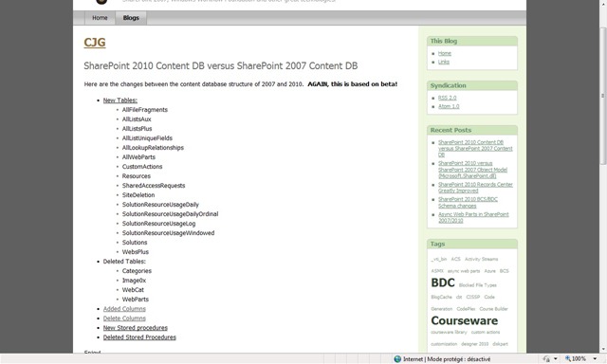Viewport: 607px width, 364px height.
Task: Click the Course Builder tag
Action: point(493,309)
